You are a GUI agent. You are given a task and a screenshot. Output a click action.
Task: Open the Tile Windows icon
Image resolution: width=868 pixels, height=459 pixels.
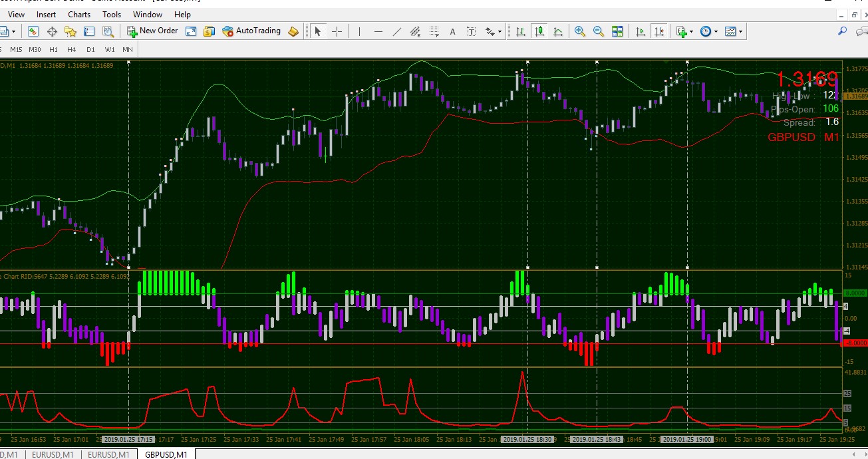coord(617,31)
